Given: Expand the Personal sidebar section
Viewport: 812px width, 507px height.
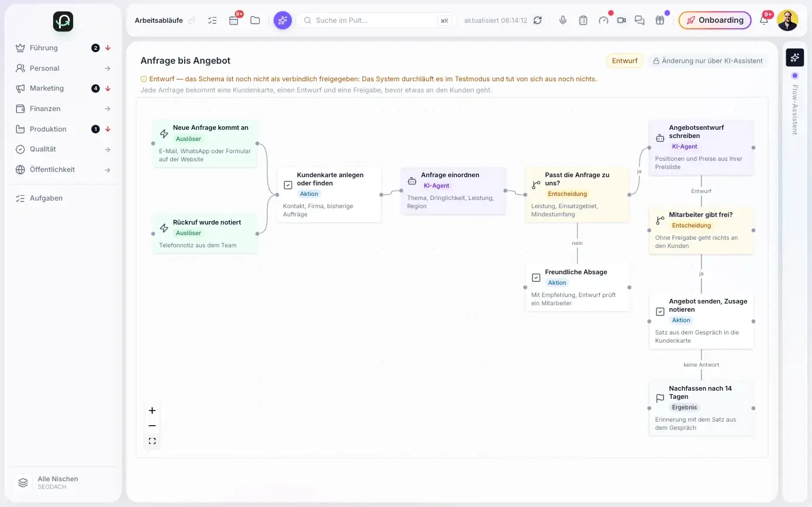Looking at the screenshot, I should point(63,68).
